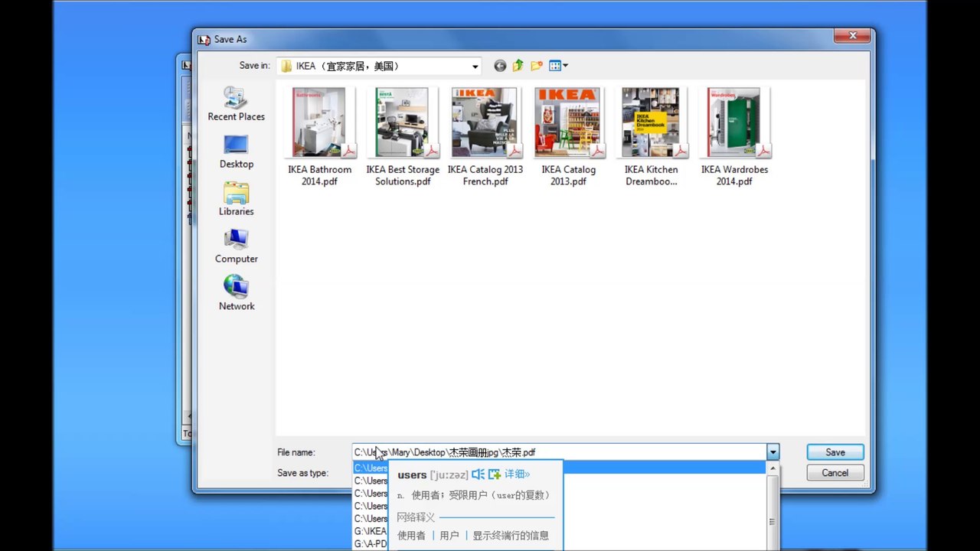Select the IKEA Kitchen Dreambook file

coord(651,136)
